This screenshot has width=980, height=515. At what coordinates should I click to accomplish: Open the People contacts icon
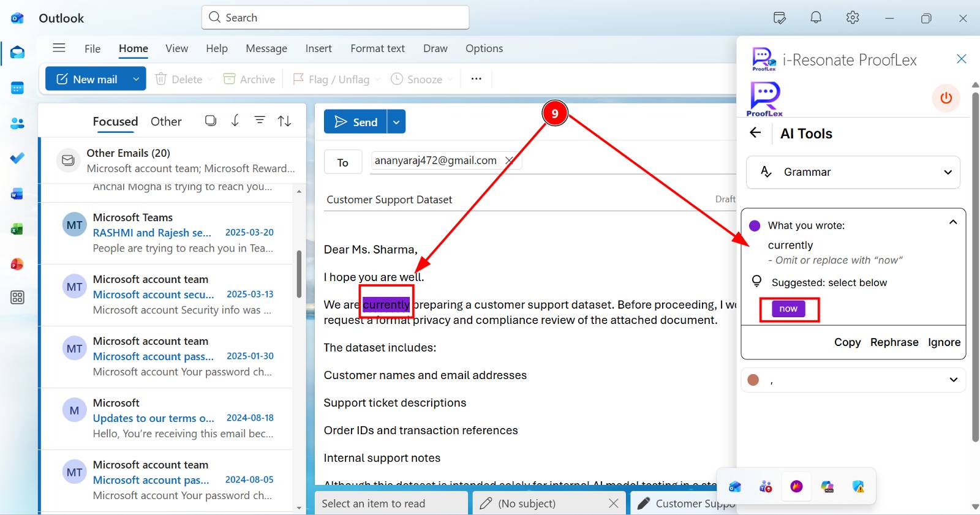point(17,123)
